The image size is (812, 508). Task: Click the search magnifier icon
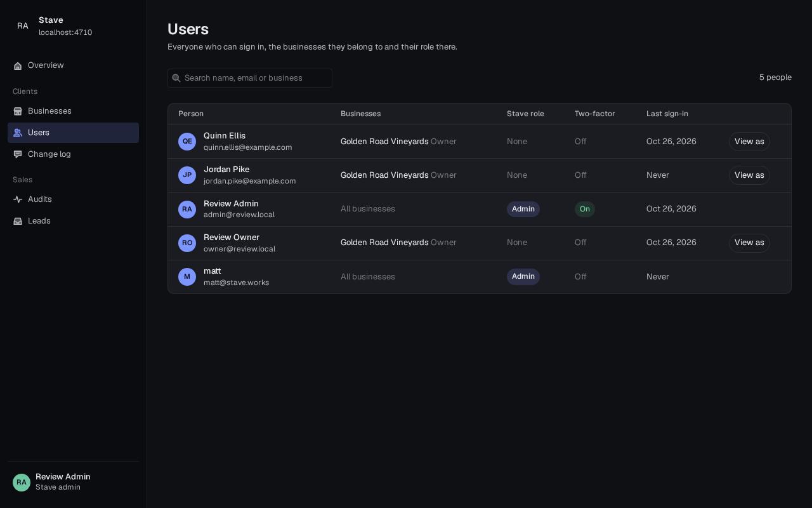point(176,78)
